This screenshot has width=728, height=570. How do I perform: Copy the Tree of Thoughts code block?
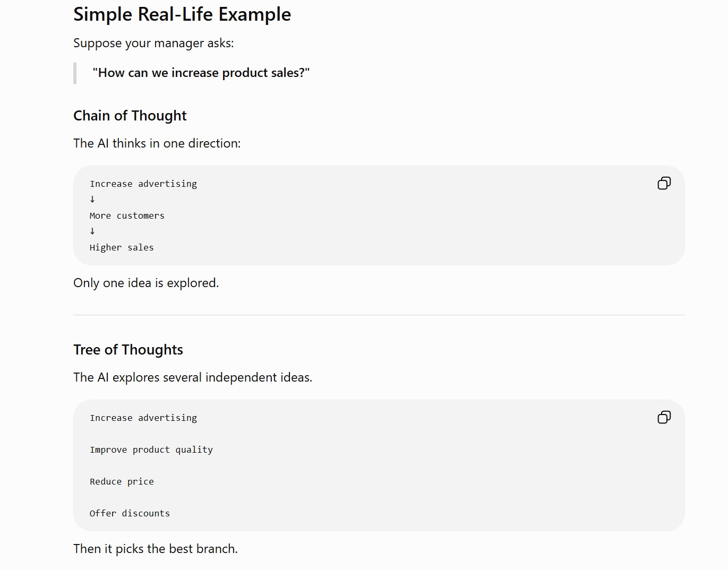664,417
